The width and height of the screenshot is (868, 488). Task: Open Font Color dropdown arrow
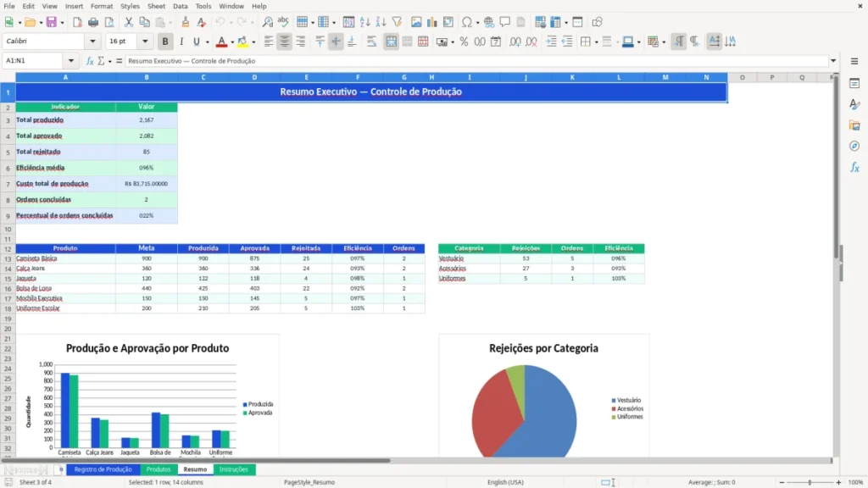pos(232,42)
